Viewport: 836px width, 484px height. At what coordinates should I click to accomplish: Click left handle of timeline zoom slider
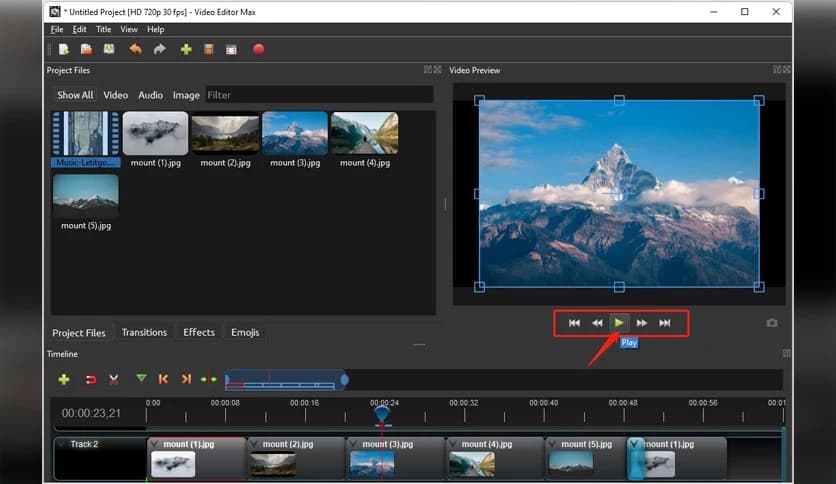coord(227,380)
